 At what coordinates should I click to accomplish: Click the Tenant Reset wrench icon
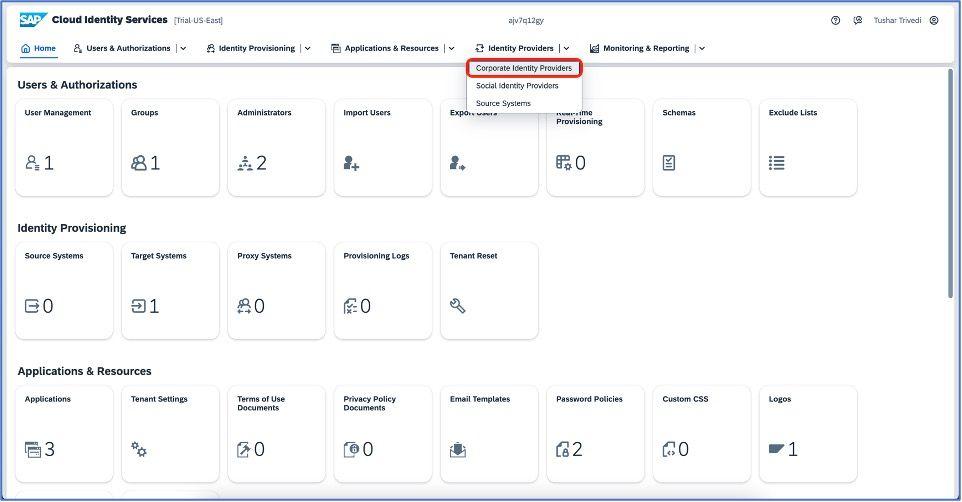457,306
